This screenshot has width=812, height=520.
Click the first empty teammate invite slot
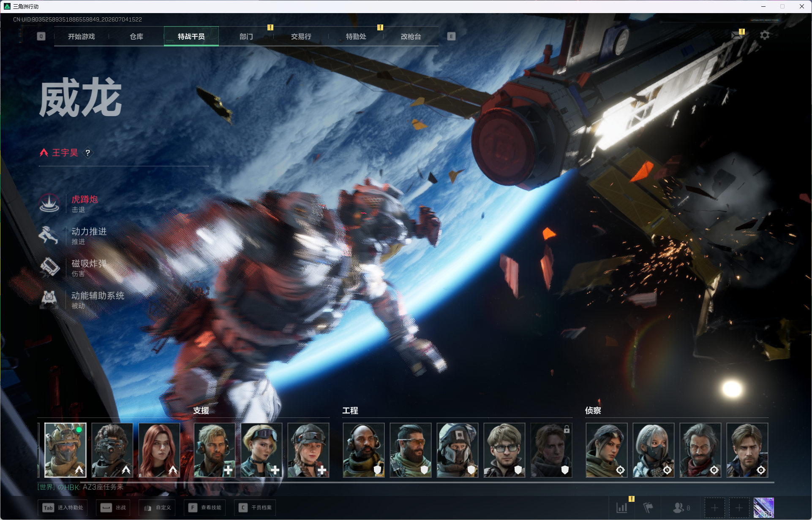[714, 507]
